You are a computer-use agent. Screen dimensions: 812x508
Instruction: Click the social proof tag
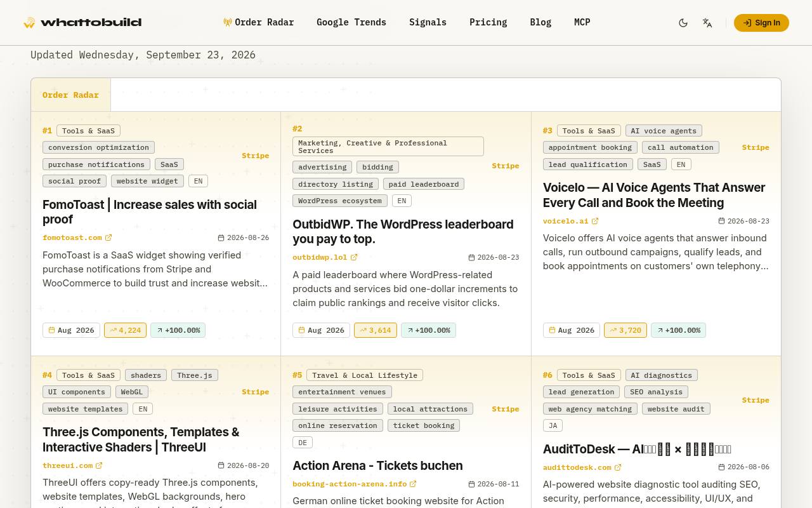[74, 181]
